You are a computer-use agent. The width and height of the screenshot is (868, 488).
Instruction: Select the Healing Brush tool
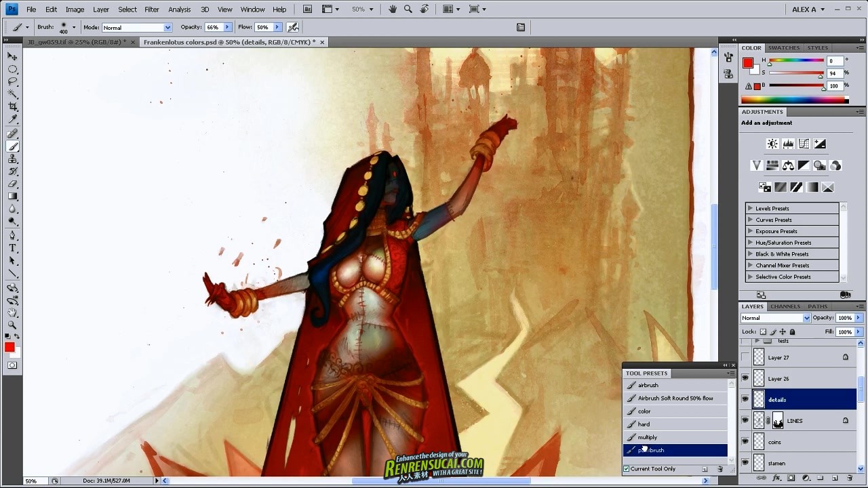point(12,134)
